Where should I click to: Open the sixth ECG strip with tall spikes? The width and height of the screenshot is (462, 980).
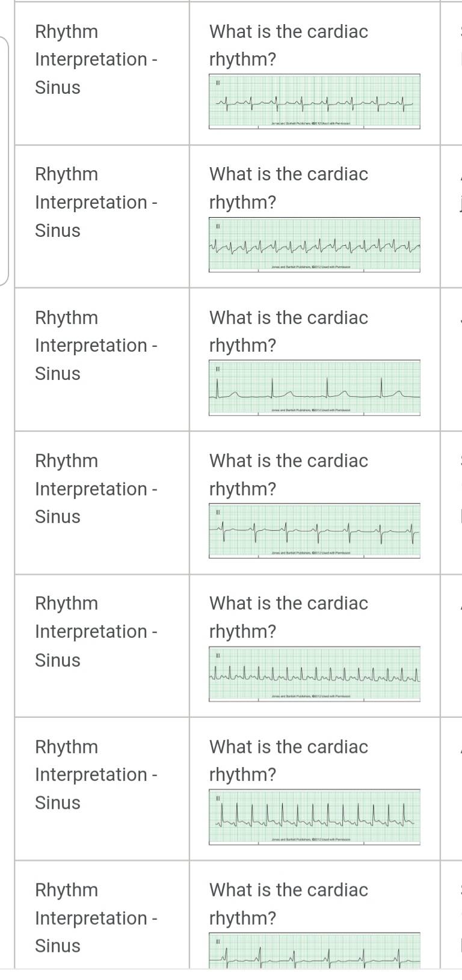315,816
